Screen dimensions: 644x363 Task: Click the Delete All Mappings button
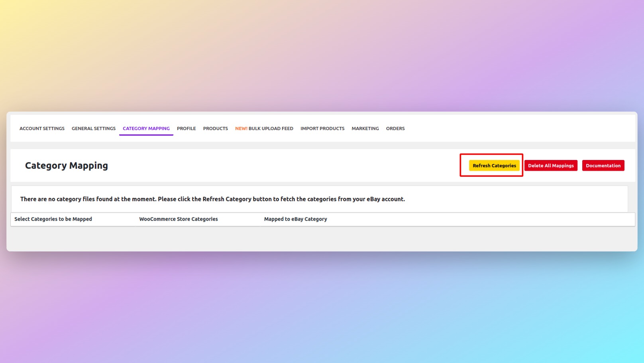(x=551, y=166)
